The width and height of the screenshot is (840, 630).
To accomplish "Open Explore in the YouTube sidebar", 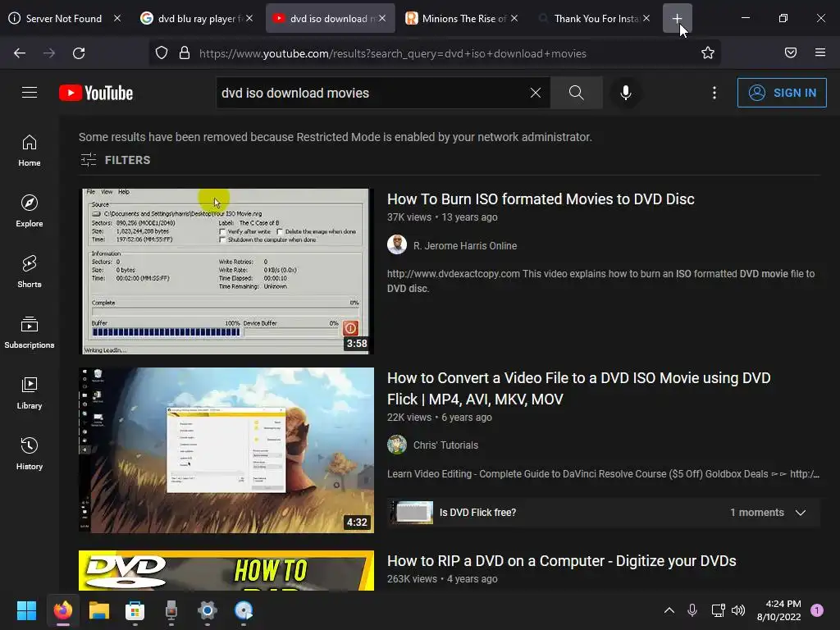I will [30, 211].
